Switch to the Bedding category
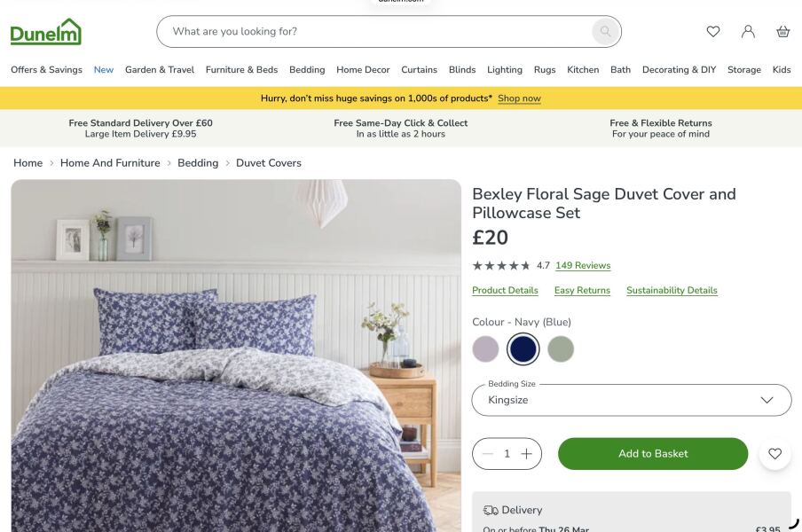Image resolution: width=802 pixels, height=532 pixels. [x=307, y=69]
